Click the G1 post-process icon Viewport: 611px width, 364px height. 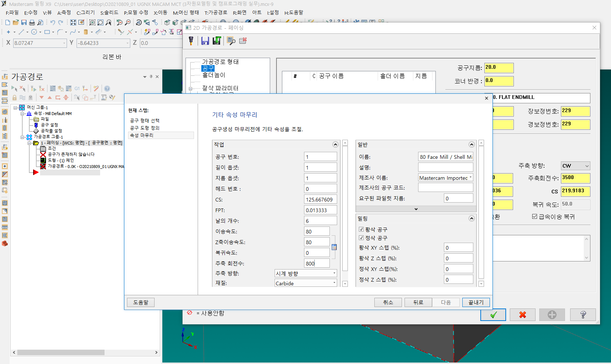coord(77,89)
